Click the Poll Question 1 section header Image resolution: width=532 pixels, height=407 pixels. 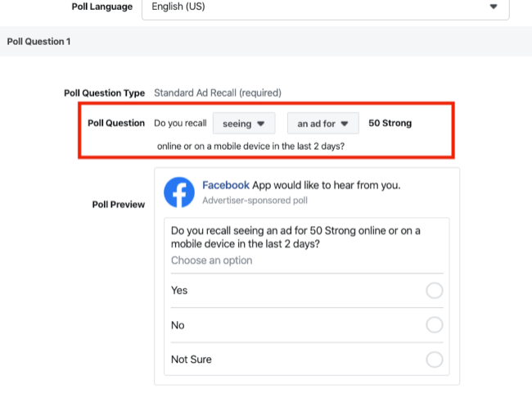[x=38, y=42]
